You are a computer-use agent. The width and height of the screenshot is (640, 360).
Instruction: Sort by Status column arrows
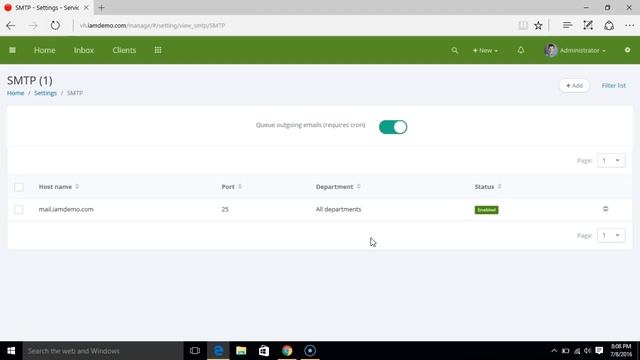(500, 187)
